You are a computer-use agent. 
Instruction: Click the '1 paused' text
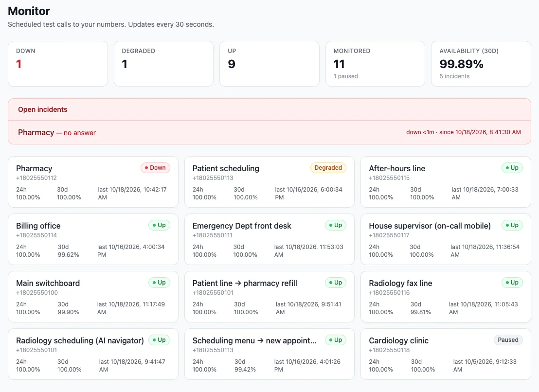[345, 76]
